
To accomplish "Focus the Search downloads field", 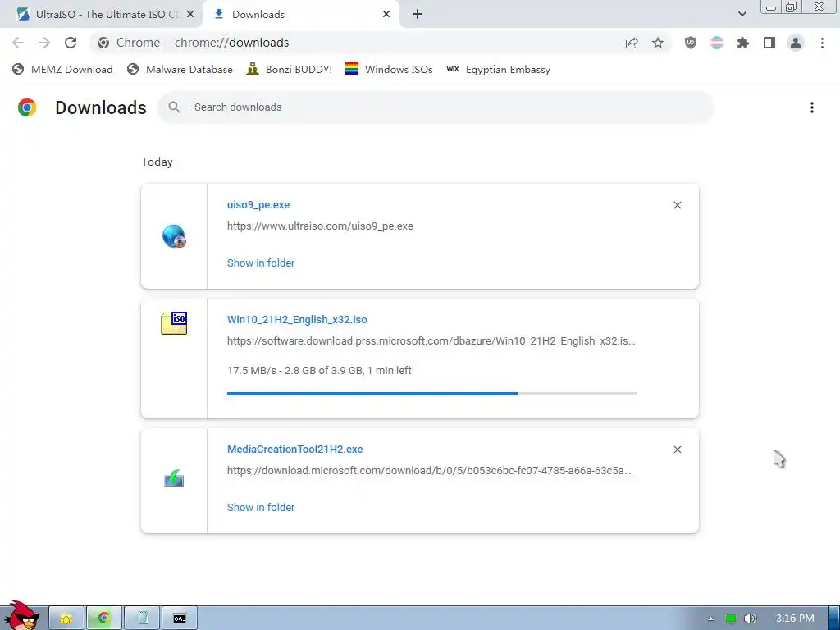I will 436,107.
